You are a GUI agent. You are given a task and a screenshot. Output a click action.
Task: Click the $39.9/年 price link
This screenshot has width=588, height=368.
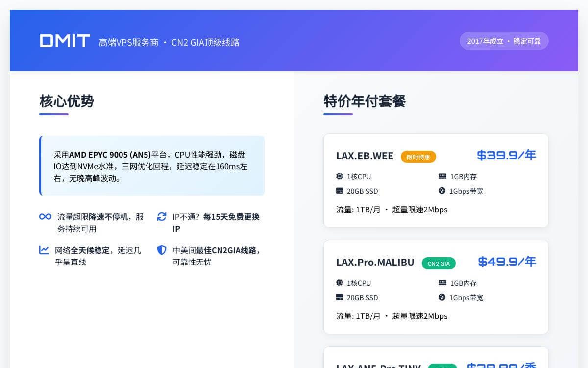tap(506, 155)
